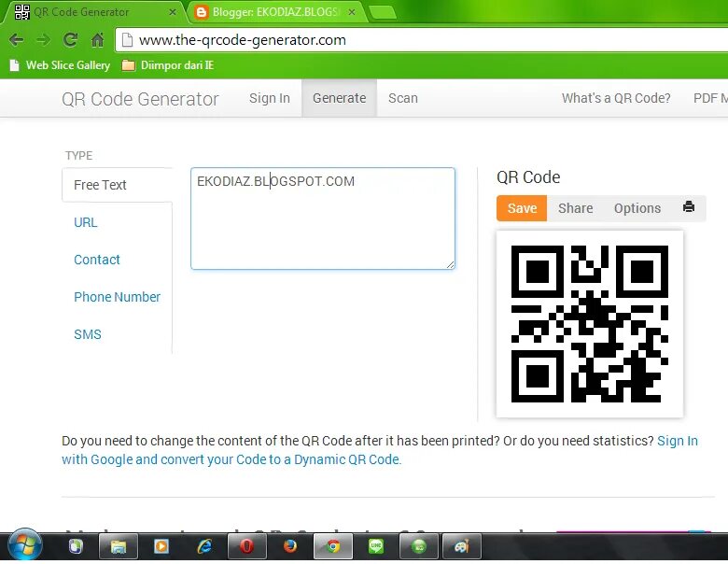Switch to Opera in the taskbar
The height and width of the screenshot is (564, 728).
[x=247, y=547]
